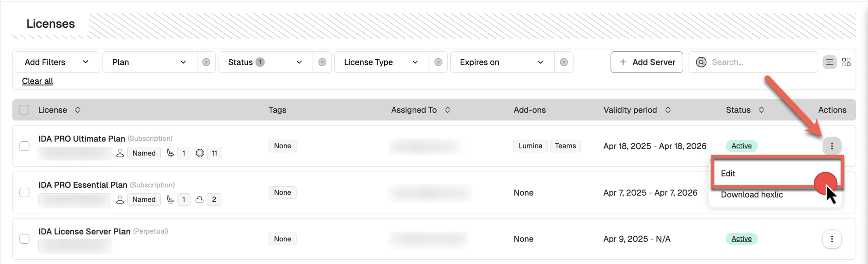
Task: Expand the Plan filter dropdown
Action: [x=149, y=62]
